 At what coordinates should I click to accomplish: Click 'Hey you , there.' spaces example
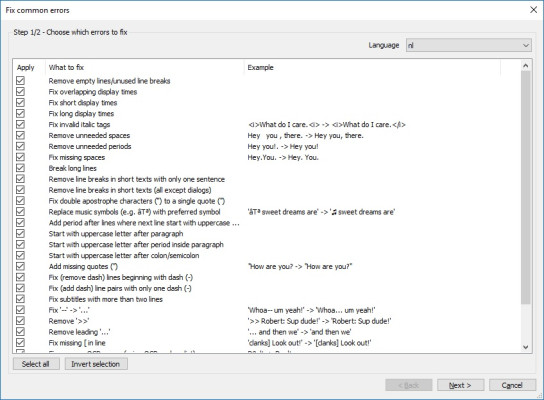305,135
